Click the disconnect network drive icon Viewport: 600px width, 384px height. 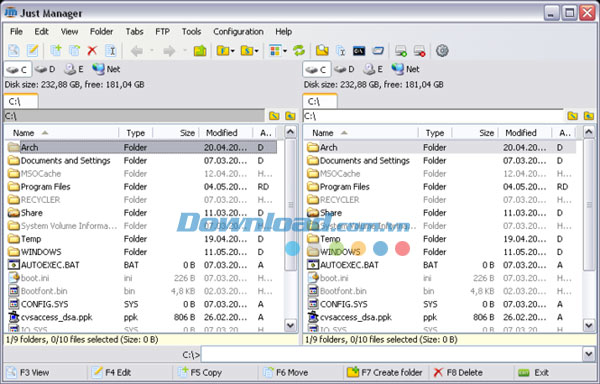point(419,50)
